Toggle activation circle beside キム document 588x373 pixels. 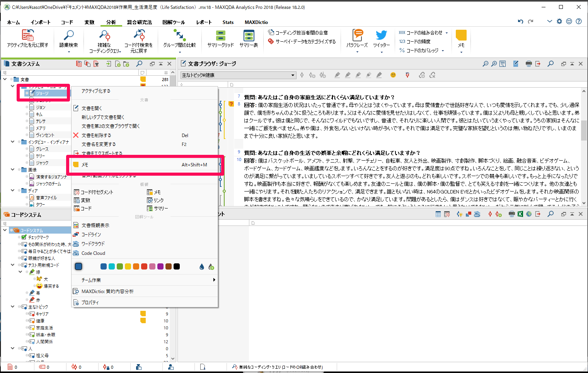pos(27,114)
